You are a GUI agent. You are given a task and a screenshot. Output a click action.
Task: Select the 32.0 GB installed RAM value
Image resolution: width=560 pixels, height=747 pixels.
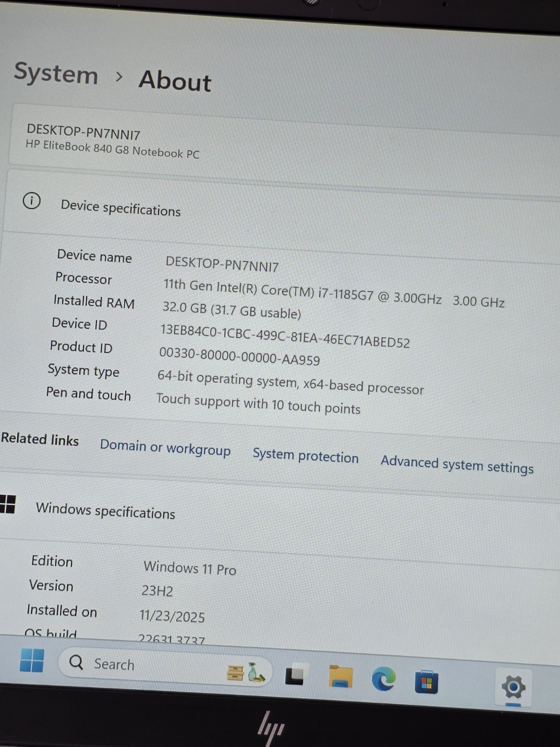[x=231, y=310]
